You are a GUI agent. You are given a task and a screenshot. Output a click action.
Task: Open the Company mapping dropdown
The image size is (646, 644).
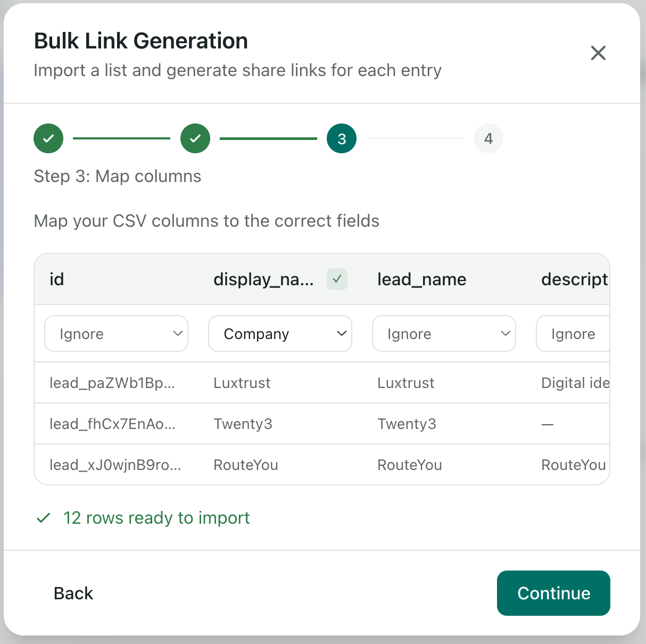pos(280,334)
